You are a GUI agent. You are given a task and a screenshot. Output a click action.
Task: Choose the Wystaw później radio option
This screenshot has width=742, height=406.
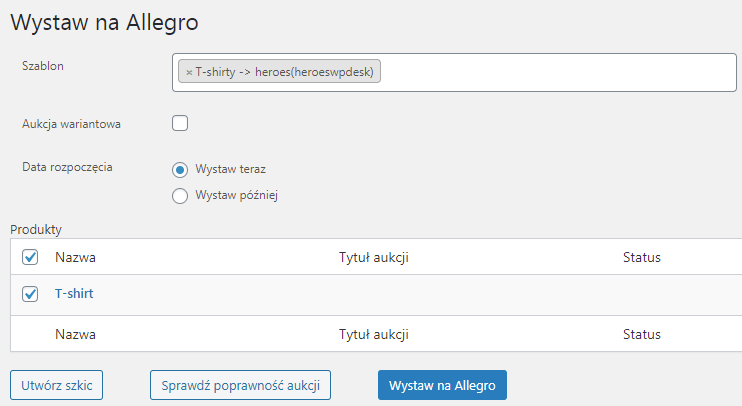(180, 195)
